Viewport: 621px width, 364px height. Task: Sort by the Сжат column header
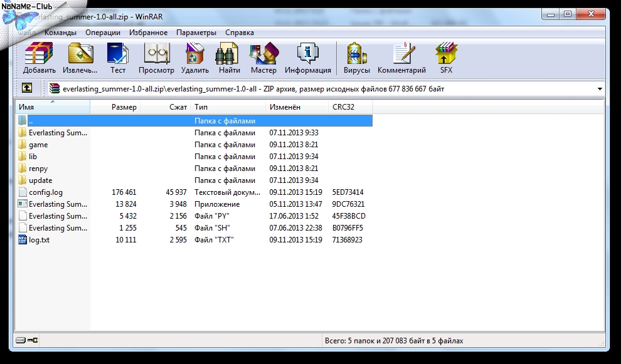click(x=166, y=107)
